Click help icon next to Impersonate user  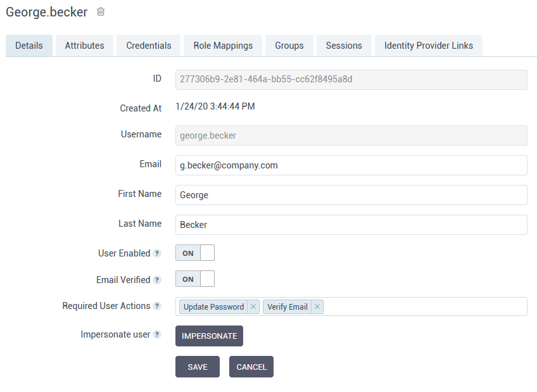[x=158, y=334]
